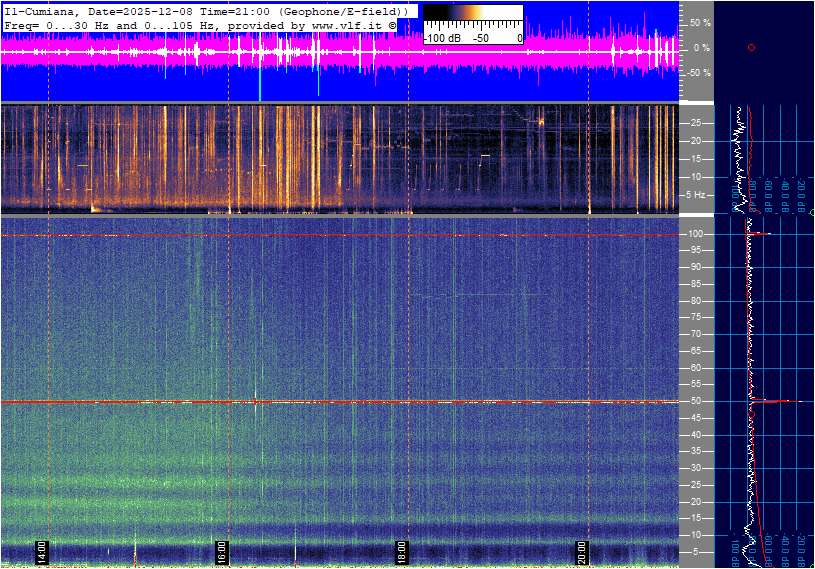Click the 100 Hz frequency axis label
This screenshot has width=815, height=569.
pos(699,234)
